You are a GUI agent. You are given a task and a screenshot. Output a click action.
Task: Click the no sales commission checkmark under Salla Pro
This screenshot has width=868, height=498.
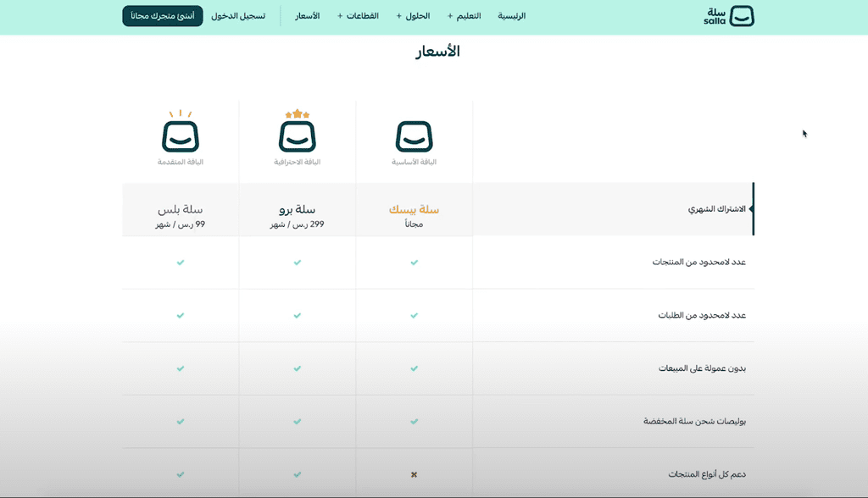[x=298, y=368]
